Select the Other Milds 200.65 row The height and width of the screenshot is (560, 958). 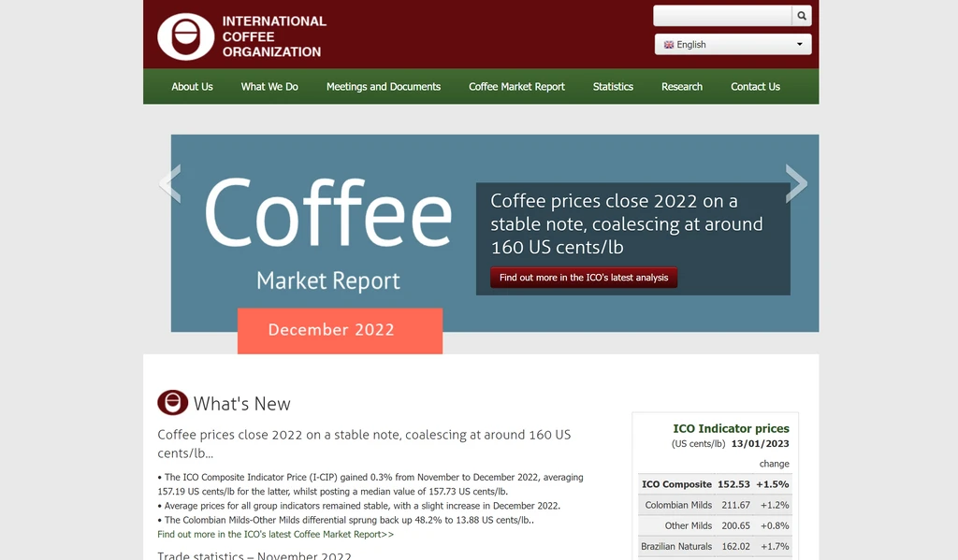click(x=715, y=525)
